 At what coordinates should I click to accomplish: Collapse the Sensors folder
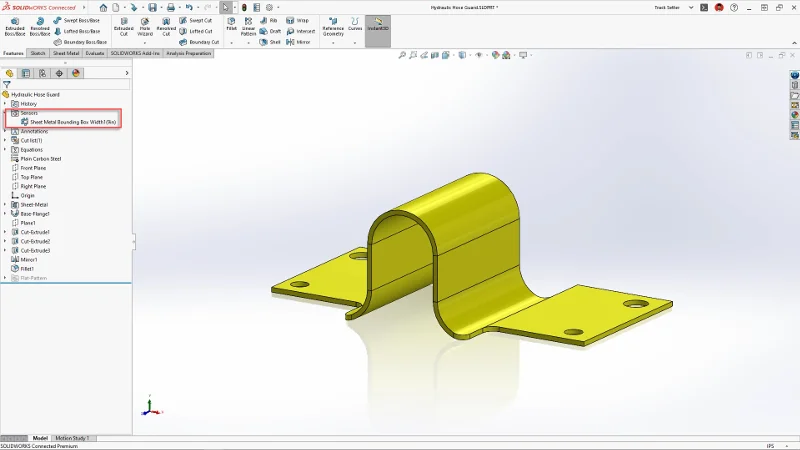click(x=5, y=113)
